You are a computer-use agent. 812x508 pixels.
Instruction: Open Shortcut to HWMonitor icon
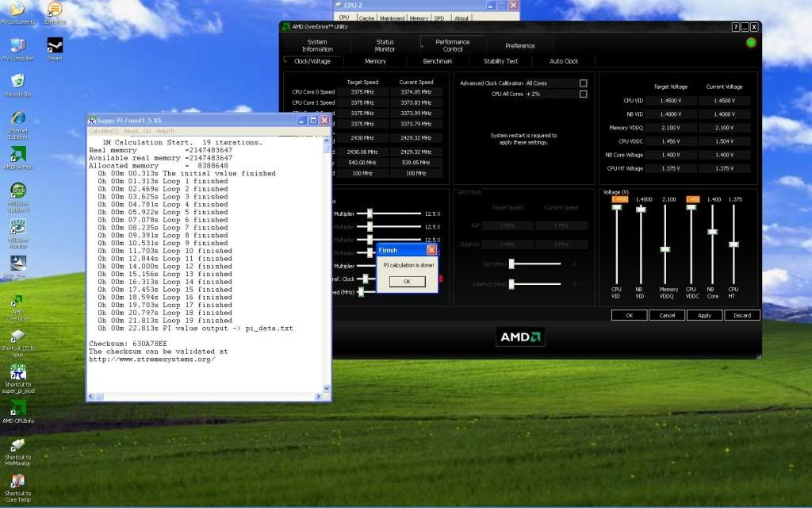(17, 452)
